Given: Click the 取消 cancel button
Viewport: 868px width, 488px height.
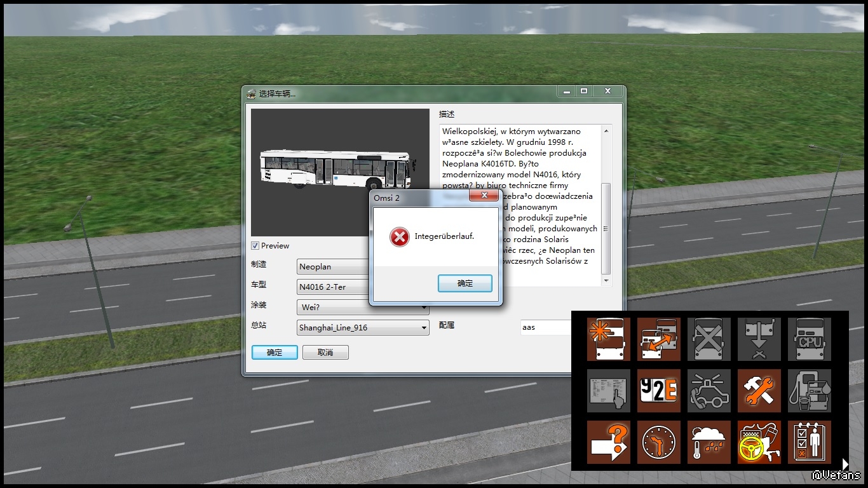Looking at the screenshot, I should point(325,352).
